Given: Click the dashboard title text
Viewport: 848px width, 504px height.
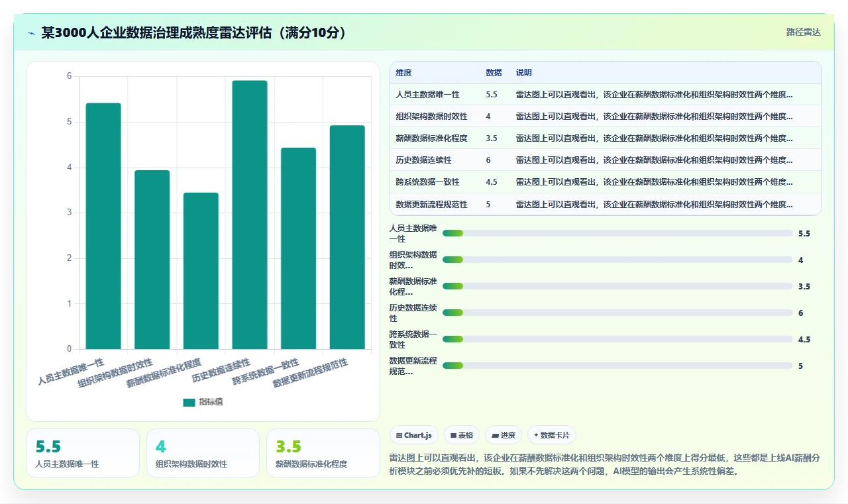Looking at the screenshot, I should point(193,32).
